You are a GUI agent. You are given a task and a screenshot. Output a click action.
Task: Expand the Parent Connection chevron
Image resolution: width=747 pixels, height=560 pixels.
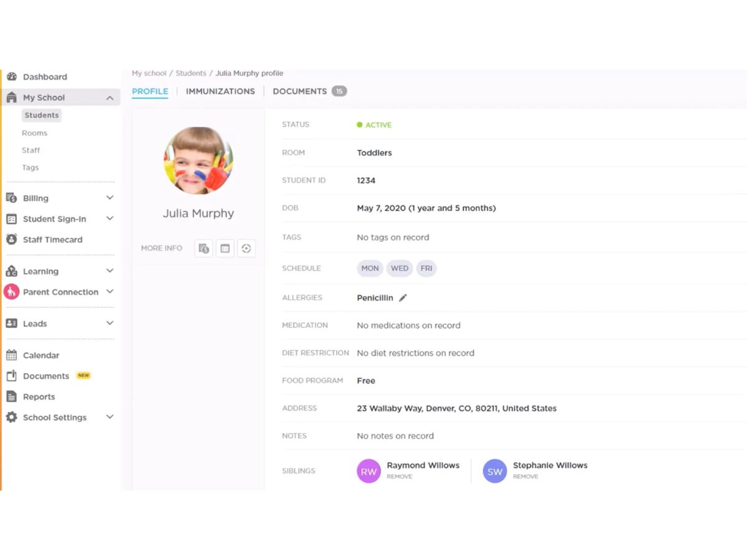pos(110,292)
